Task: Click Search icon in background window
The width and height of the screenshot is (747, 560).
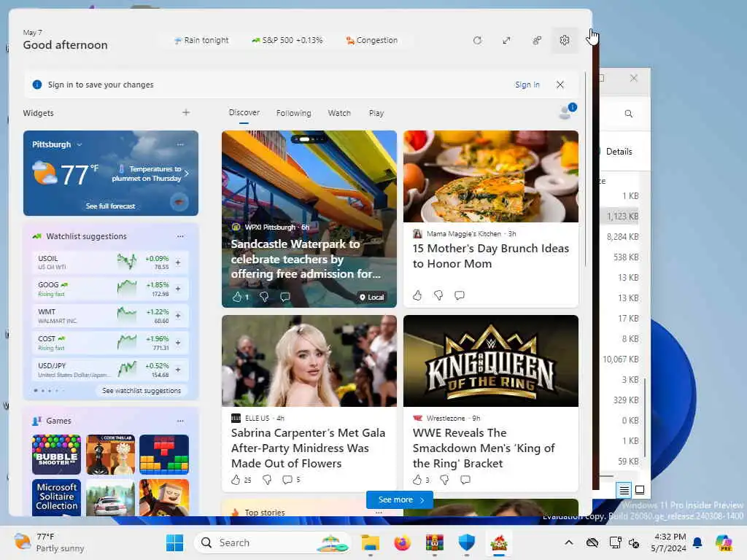Action: click(x=628, y=114)
